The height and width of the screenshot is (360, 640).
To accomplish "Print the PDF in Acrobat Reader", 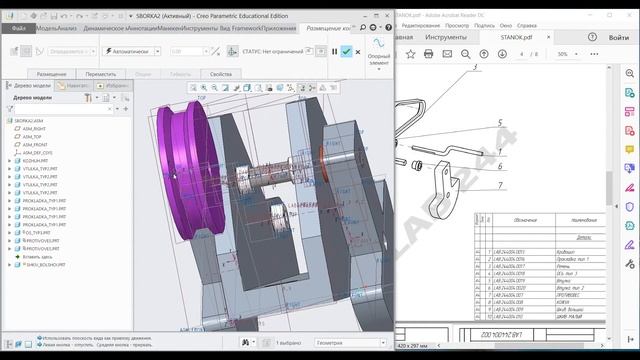I will 428,54.
